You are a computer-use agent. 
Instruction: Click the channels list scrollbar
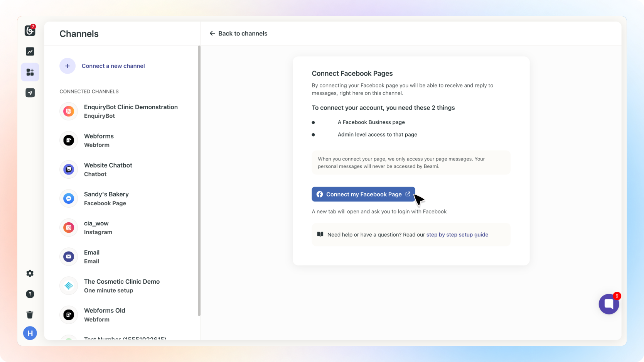point(199,181)
